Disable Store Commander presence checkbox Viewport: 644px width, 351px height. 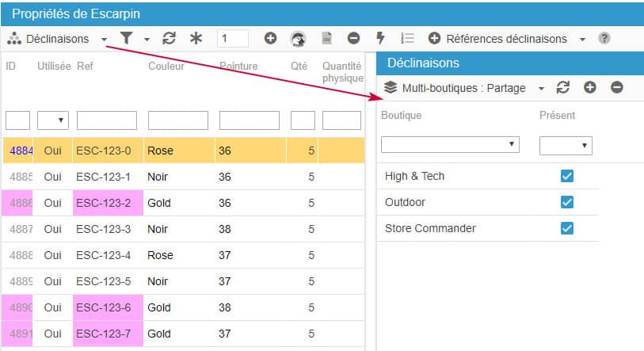[x=566, y=228]
